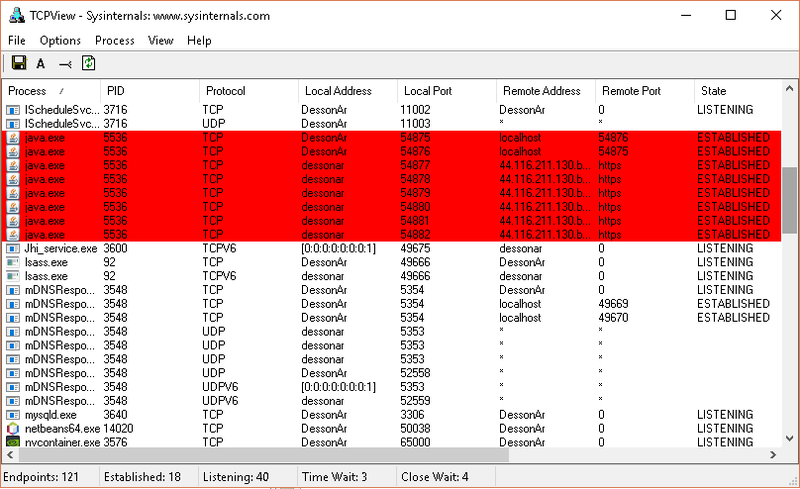Click the green Refresh toolbar icon
Image resolution: width=800 pixels, height=489 pixels.
[89, 63]
